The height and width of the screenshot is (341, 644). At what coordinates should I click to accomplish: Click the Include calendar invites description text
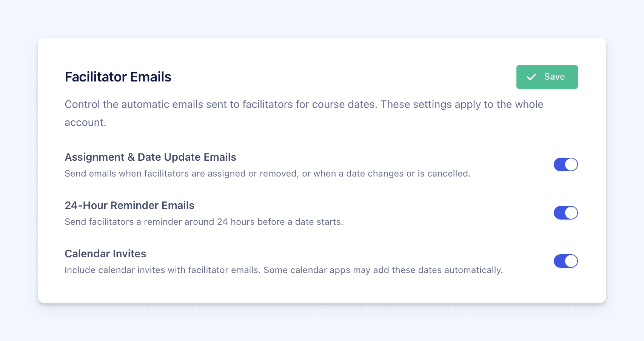pos(284,270)
